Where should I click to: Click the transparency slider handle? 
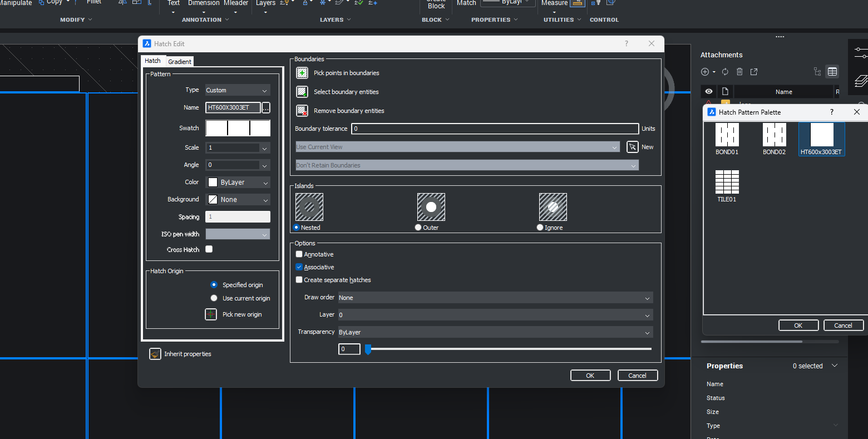click(x=368, y=349)
